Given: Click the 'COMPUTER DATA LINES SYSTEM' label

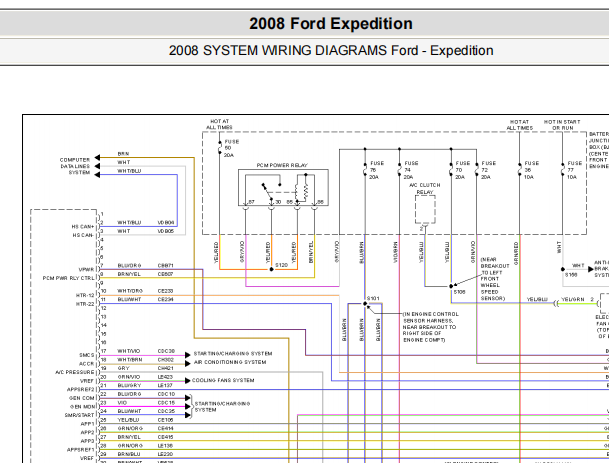Looking at the screenshot, I should [x=75, y=166].
